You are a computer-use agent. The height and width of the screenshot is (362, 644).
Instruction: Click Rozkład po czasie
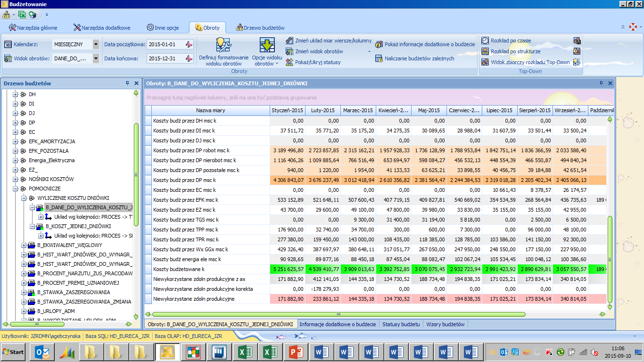(506, 41)
